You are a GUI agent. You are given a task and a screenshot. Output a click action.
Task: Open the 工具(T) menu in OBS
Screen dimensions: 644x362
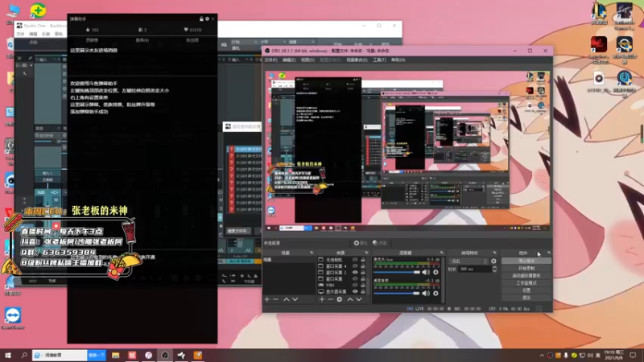click(x=379, y=60)
